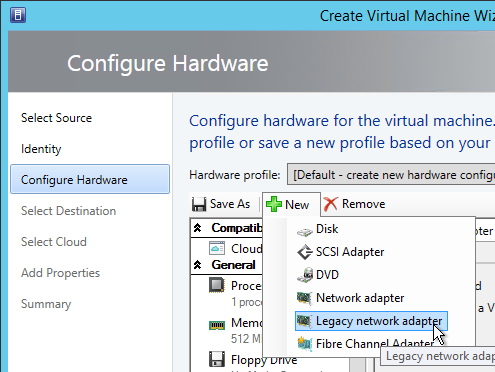
Task: Click the Network adapter card icon
Action: (304, 298)
